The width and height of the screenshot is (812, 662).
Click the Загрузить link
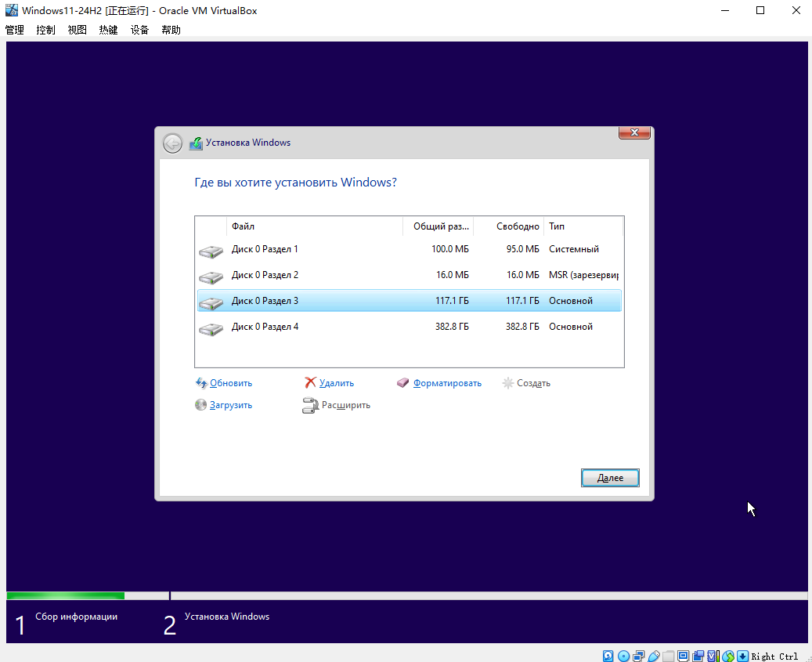click(231, 405)
